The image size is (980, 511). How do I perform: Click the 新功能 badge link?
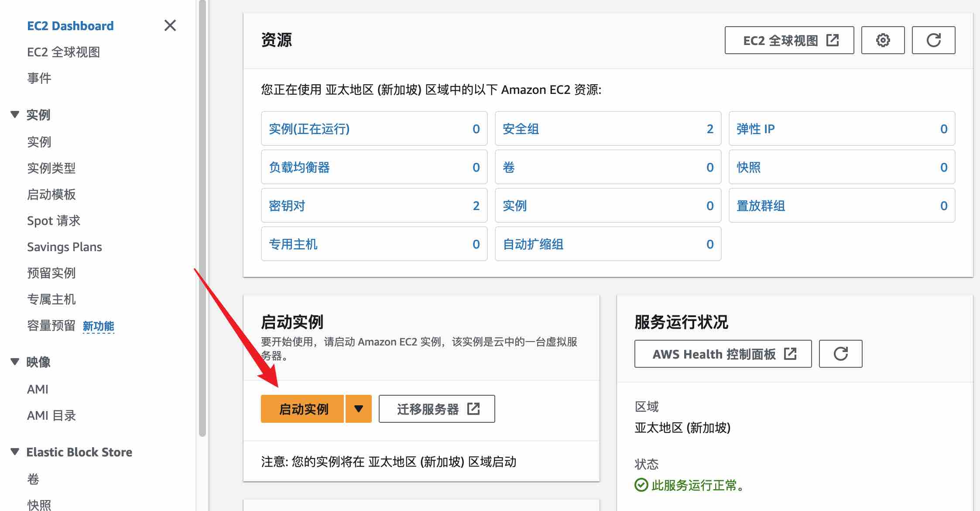(98, 326)
